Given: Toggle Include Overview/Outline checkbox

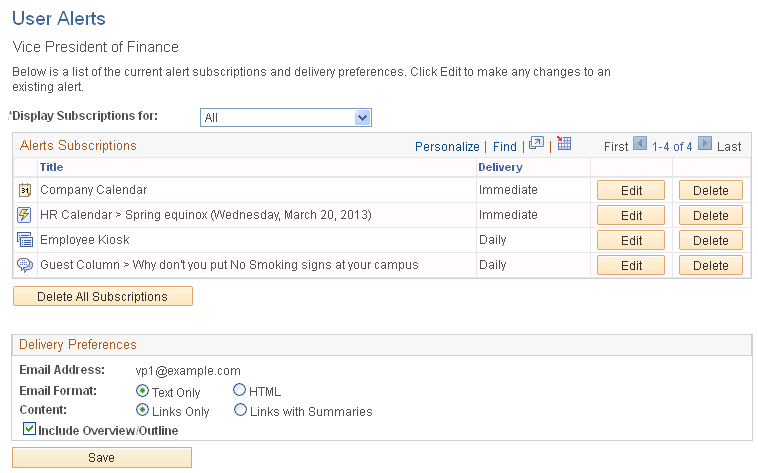Looking at the screenshot, I should (x=29, y=430).
